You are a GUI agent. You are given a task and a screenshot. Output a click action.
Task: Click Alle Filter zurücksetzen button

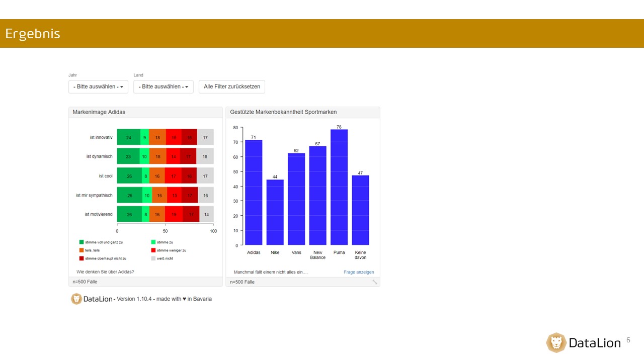pos(232,86)
